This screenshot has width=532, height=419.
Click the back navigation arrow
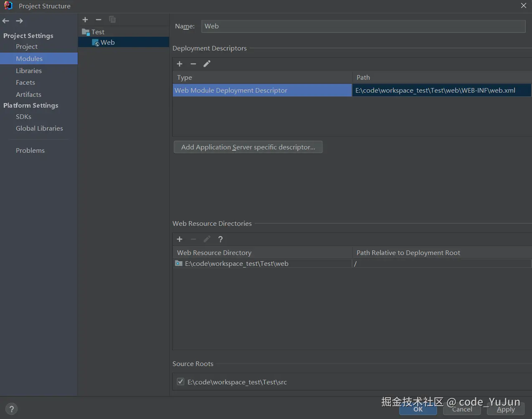click(6, 21)
